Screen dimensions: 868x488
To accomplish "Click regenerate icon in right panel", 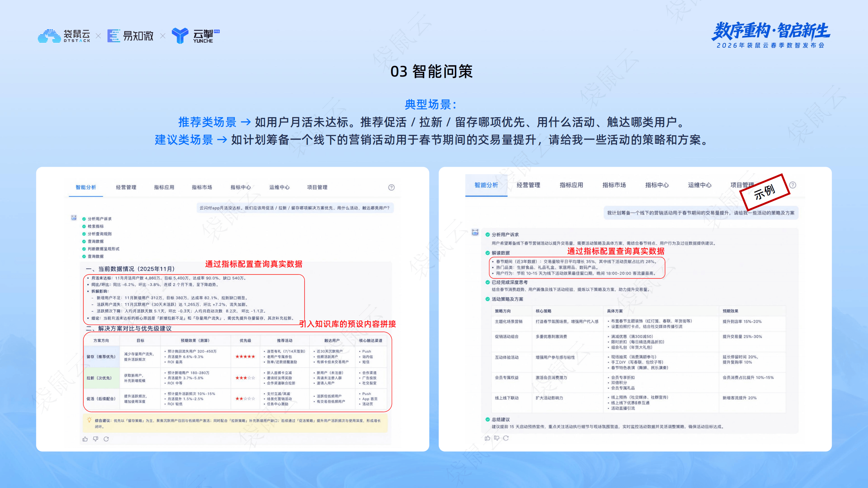I will coord(506,438).
